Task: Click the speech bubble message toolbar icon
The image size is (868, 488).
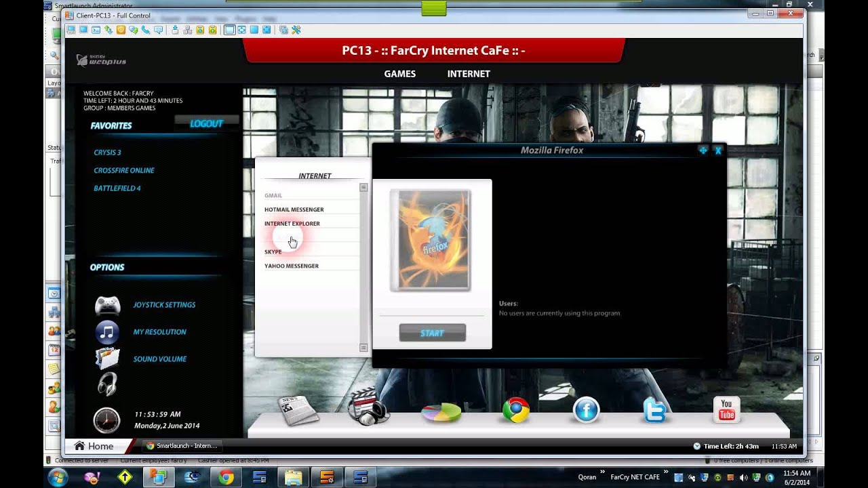Action: (x=159, y=30)
